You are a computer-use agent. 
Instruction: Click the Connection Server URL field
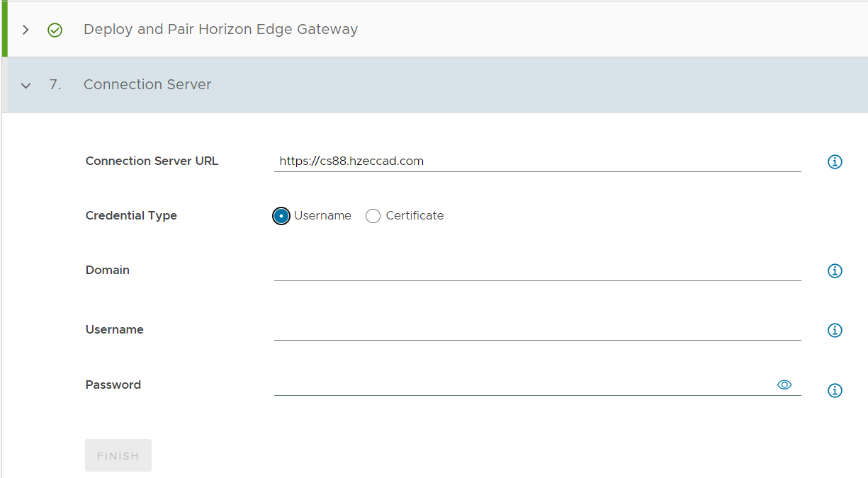(537, 161)
